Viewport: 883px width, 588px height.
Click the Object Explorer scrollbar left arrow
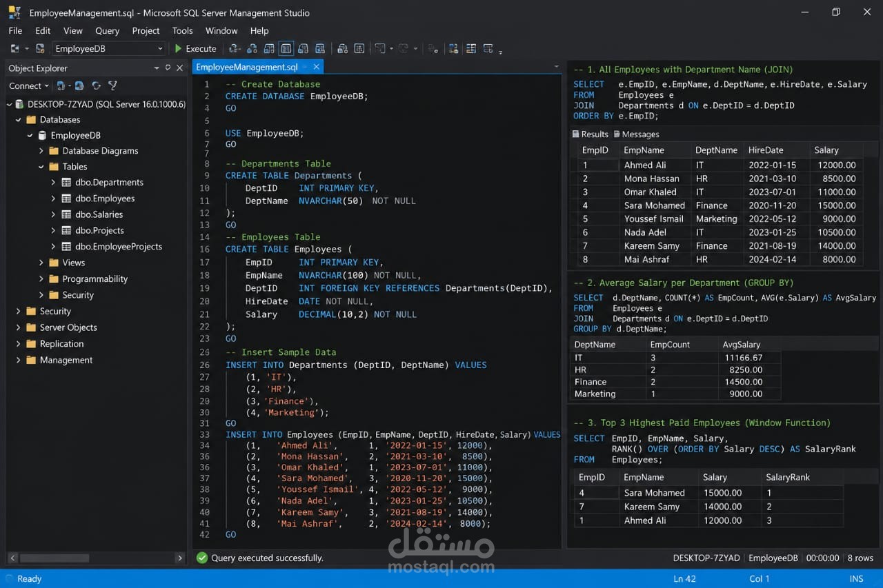pos(12,558)
